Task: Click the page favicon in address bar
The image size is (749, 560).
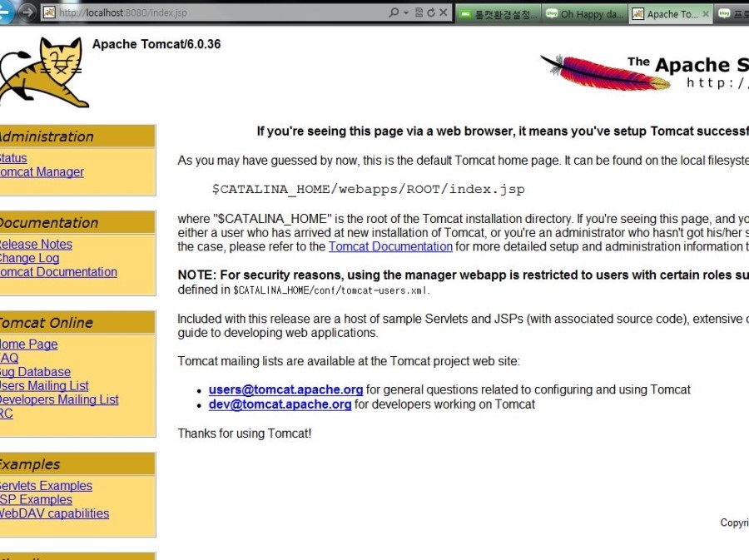Action: 49,12
